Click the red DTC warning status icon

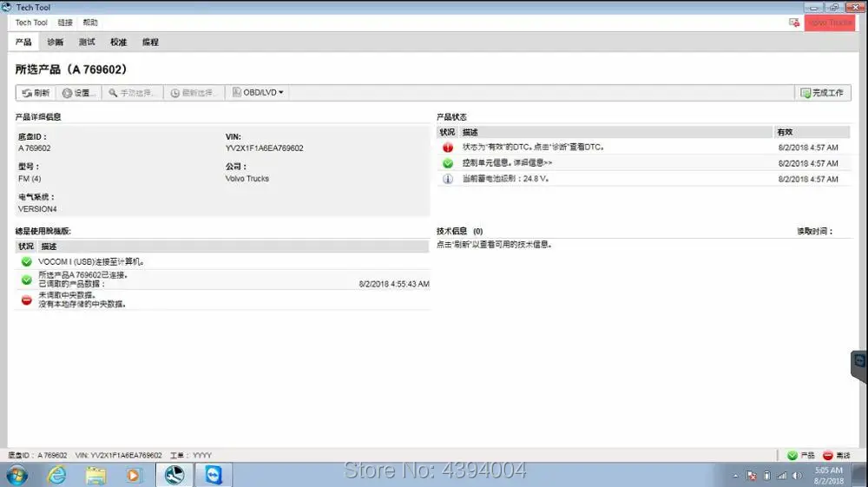pos(448,148)
